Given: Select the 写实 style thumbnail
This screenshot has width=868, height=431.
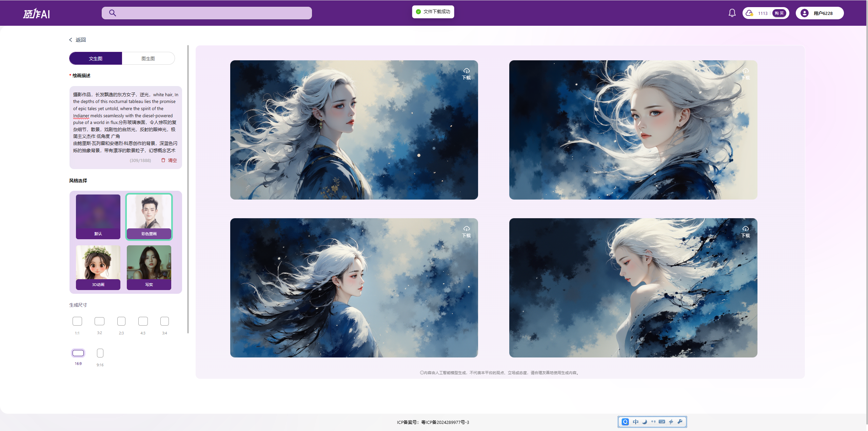Looking at the screenshot, I should point(149,267).
